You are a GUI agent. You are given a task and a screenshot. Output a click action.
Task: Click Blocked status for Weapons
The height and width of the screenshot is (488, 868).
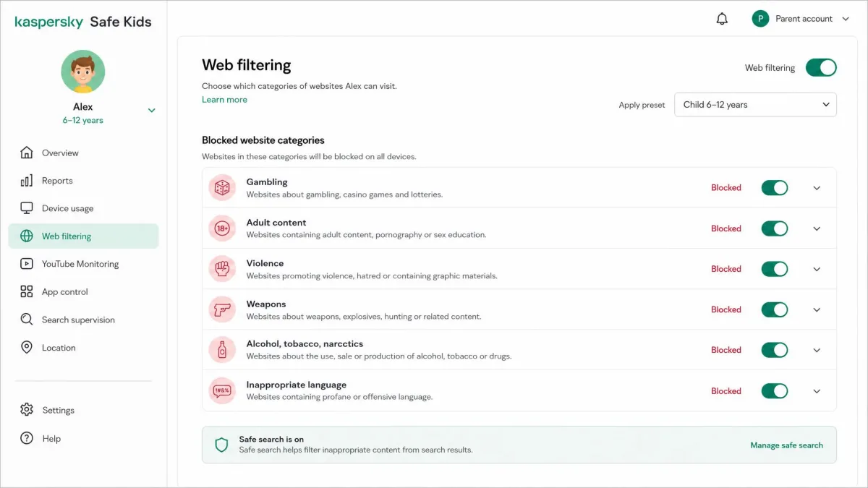pos(726,309)
